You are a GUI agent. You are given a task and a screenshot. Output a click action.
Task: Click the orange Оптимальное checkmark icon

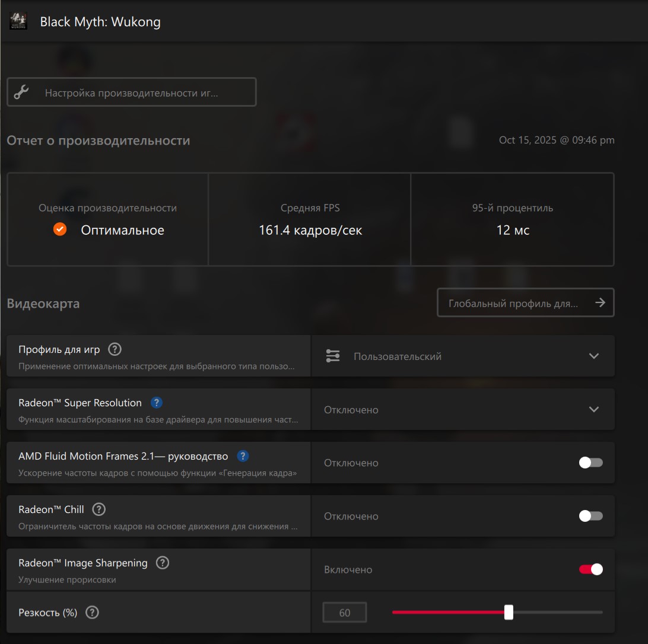point(60,229)
